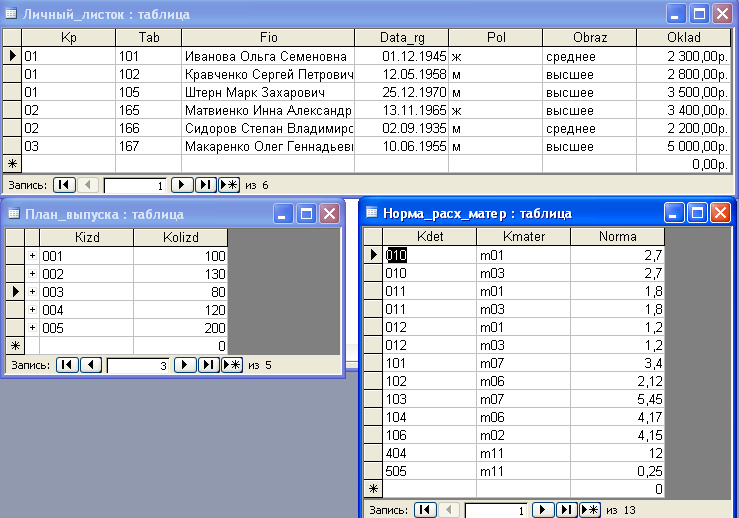Click the Сидоров Степан cell

click(268, 128)
